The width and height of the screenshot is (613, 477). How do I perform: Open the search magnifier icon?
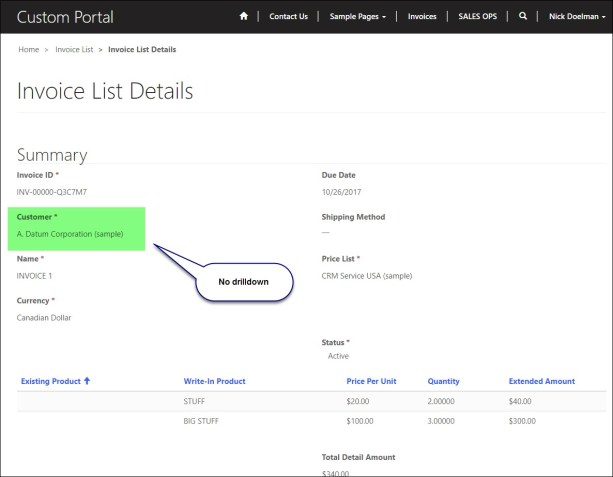tap(522, 17)
